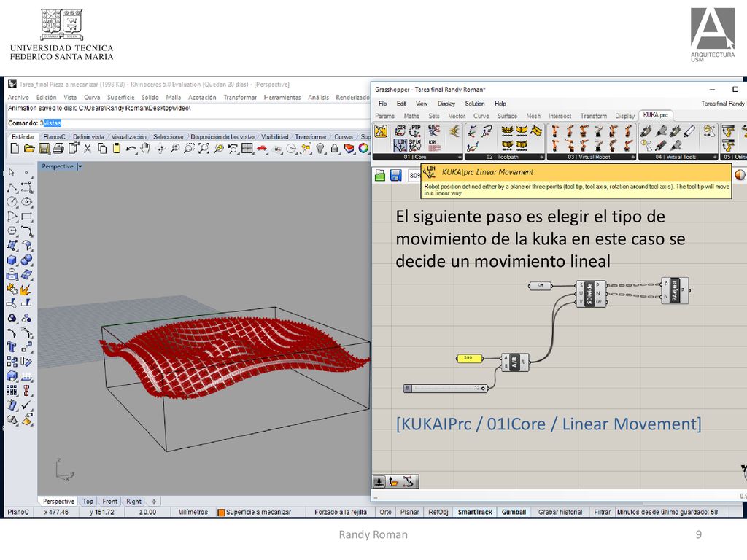Toggle Grabar historial in status bar
The height and width of the screenshot is (560, 747).
point(560,513)
